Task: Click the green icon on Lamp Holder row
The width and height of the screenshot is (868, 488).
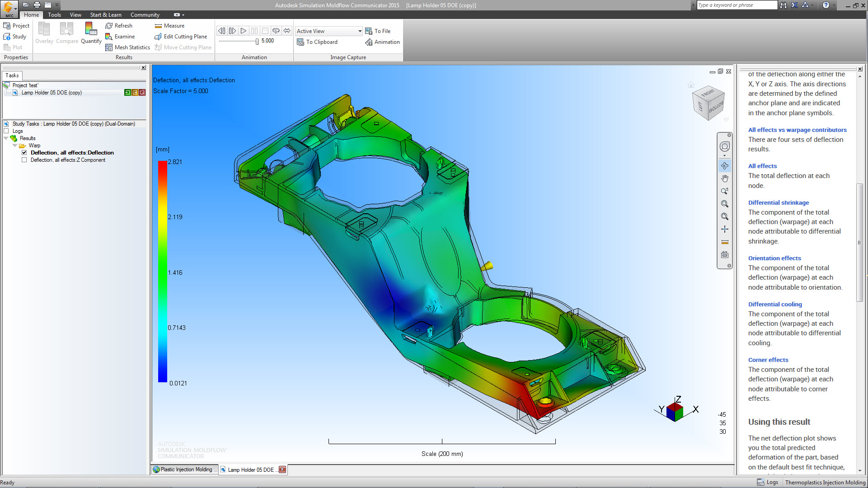Action: click(x=127, y=93)
